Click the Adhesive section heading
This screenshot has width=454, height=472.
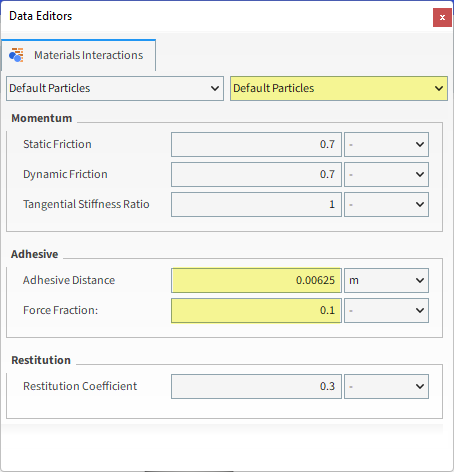coord(35,254)
